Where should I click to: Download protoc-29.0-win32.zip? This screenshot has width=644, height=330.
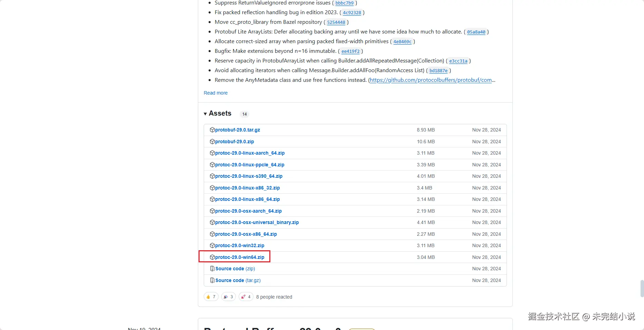click(240, 245)
